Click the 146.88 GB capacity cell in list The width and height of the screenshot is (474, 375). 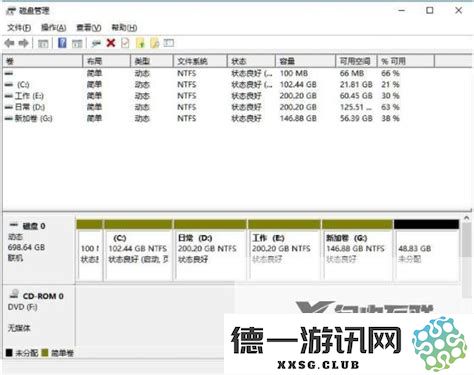click(298, 118)
